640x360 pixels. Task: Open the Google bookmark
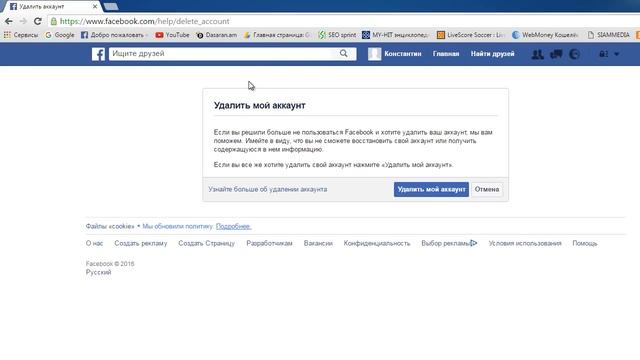tap(60, 35)
